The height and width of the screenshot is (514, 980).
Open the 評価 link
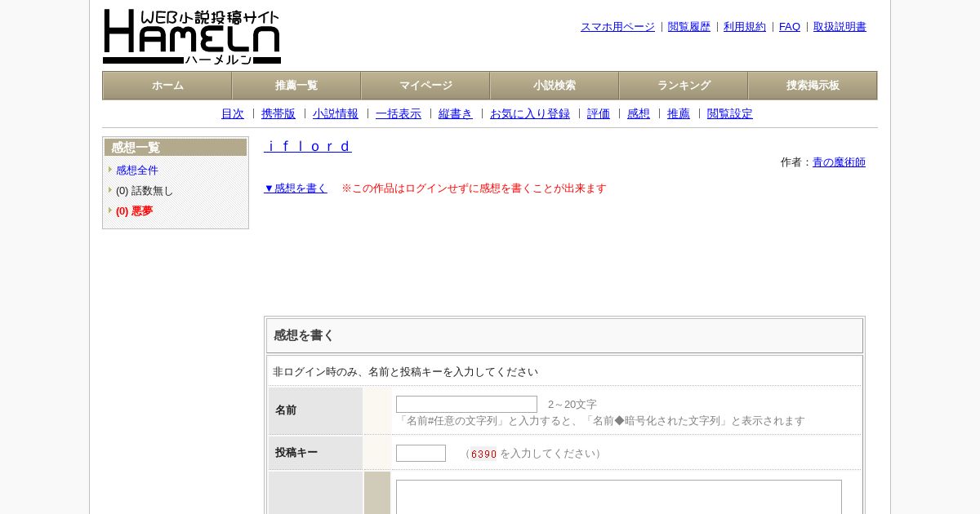[599, 114]
